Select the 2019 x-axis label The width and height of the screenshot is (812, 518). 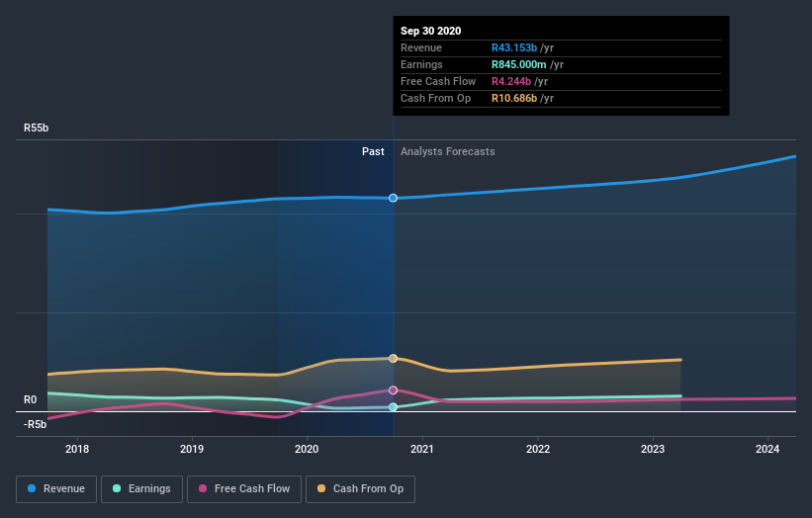pos(192,449)
